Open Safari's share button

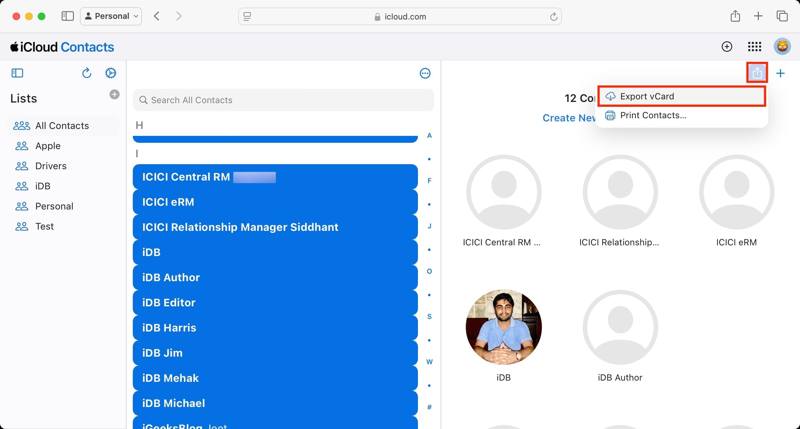tap(735, 16)
